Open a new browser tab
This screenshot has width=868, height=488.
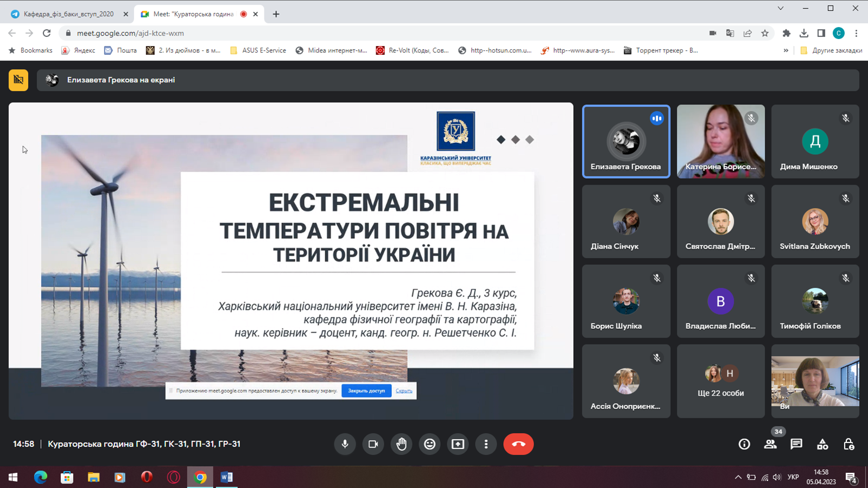pyautogui.click(x=276, y=14)
